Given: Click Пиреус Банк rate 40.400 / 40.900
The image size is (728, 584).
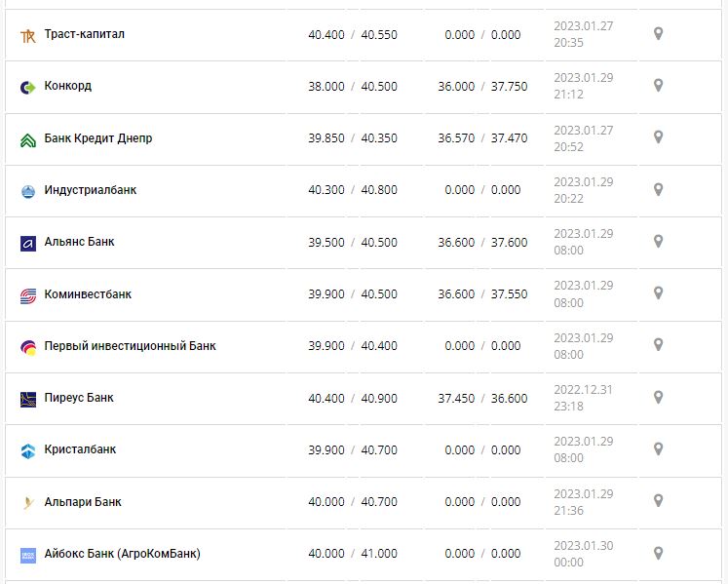Looking at the screenshot, I should click(352, 398).
